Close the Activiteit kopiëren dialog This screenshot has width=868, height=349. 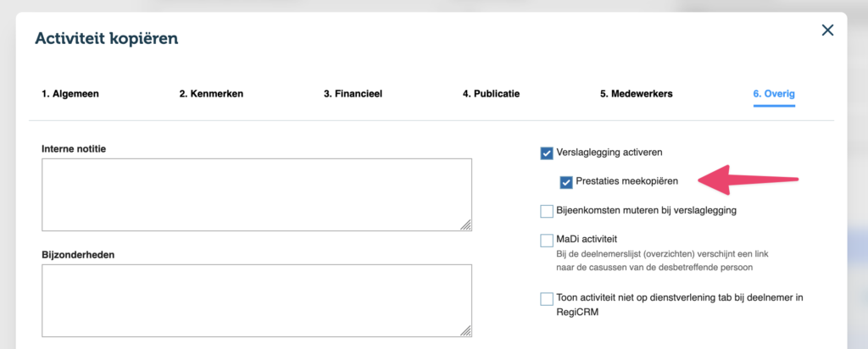[x=827, y=30]
